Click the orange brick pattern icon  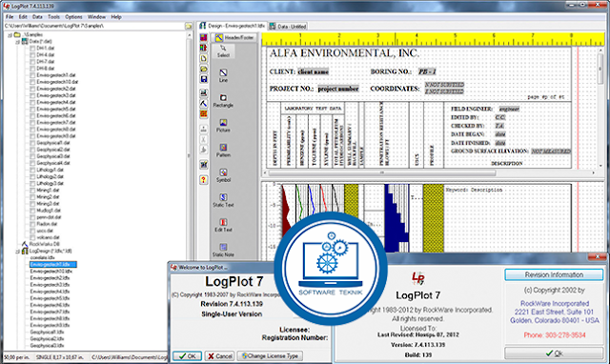203,114
